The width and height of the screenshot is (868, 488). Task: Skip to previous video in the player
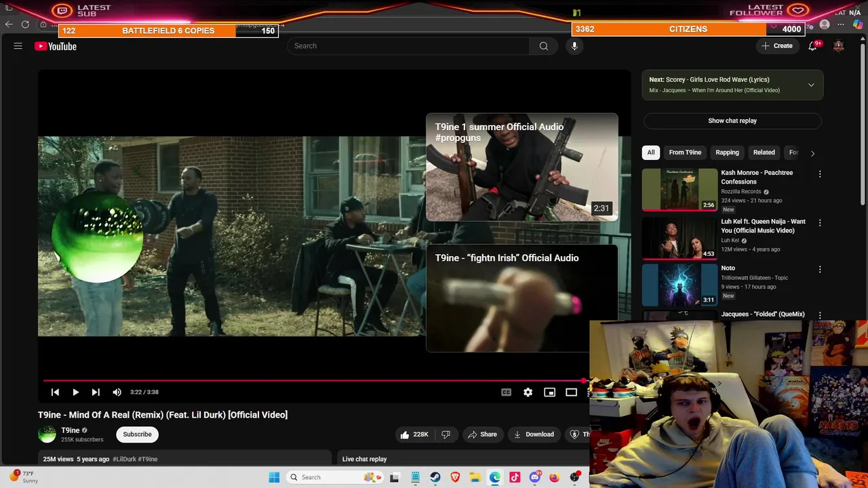click(56, 392)
